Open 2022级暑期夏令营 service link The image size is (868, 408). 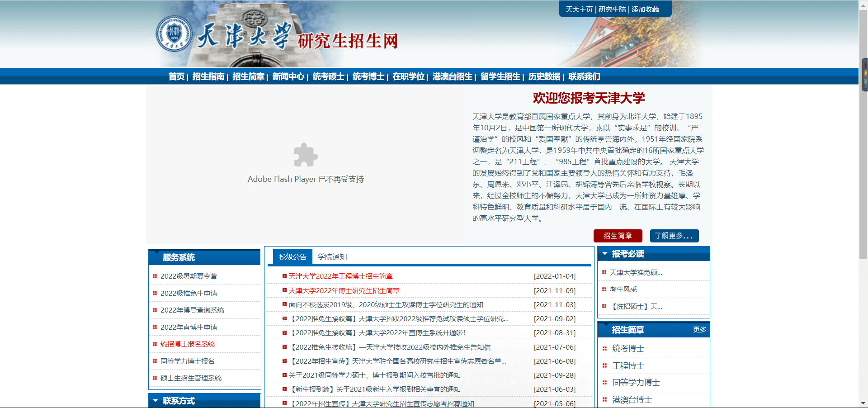pos(189,276)
